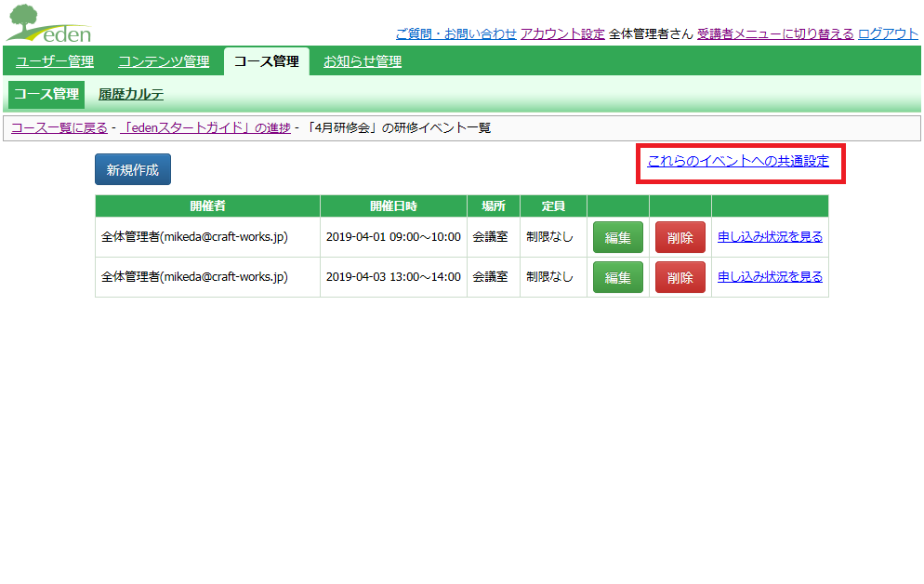The height and width of the screenshot is (584, 924).
Task: Select コース管理 sub-tab
Action: tap(46, 94)
